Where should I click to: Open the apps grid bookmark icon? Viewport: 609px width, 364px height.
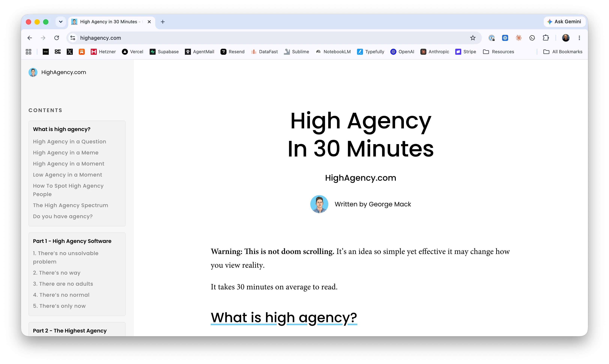pos(28,52)
